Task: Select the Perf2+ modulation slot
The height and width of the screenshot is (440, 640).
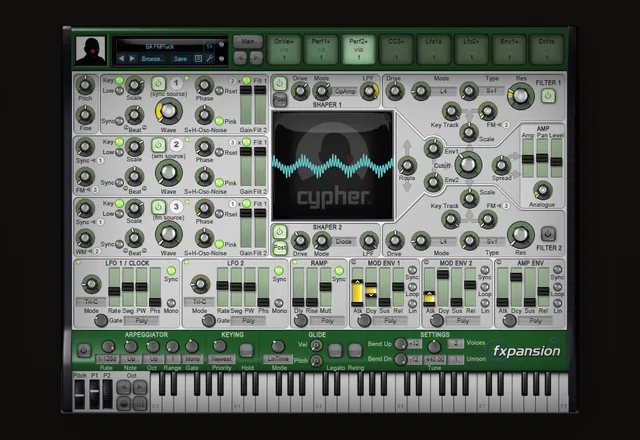Action: pos(358,49)
